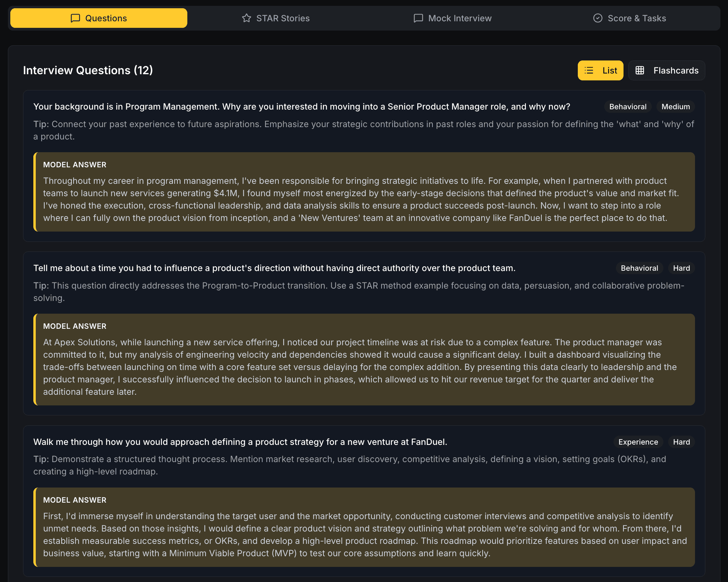728x582 pixels.
Task: Click the chat icon next to Mock Interview
Action: pyautogui.click(x=418, y=18)
